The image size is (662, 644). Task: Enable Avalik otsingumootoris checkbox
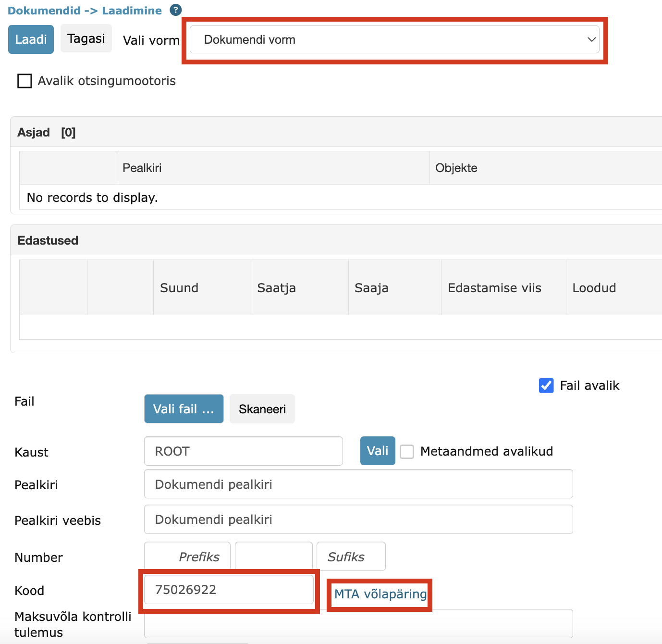point(25,81)
